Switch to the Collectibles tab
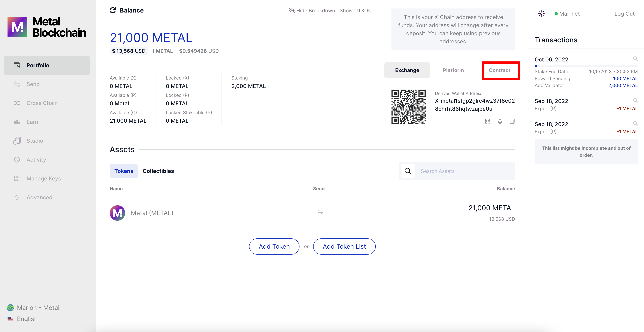Image resolution: width=644 pixels, height=332 pixels. click(158, 171)
